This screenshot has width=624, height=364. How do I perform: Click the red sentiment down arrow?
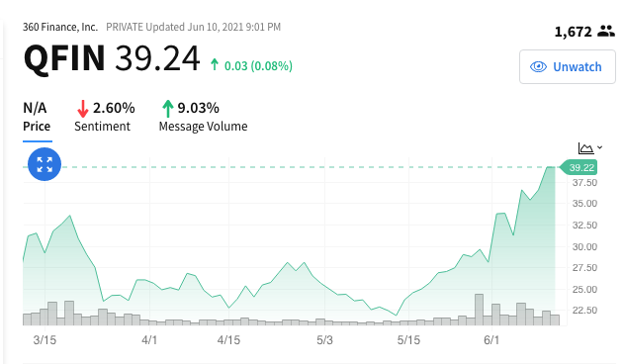82,109
